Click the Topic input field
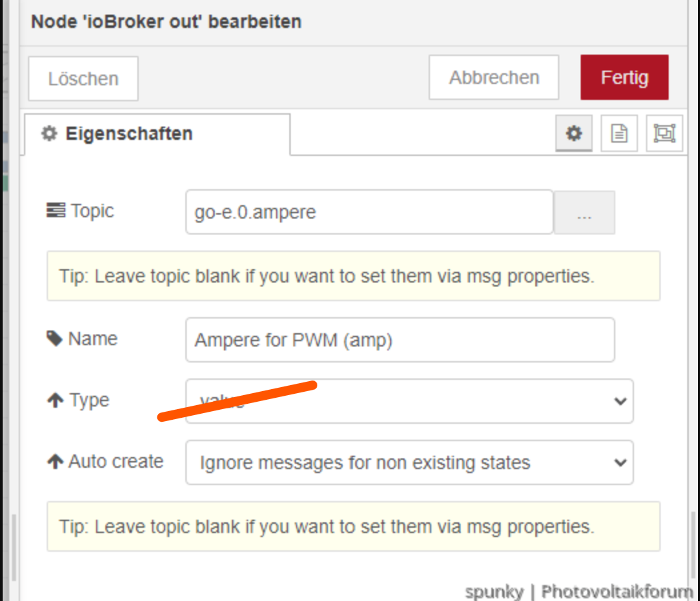700x601 pixels. pos(369,212)
